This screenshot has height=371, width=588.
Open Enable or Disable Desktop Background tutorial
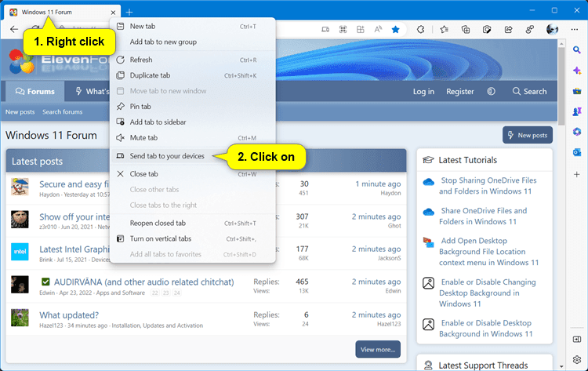point(486,328)
